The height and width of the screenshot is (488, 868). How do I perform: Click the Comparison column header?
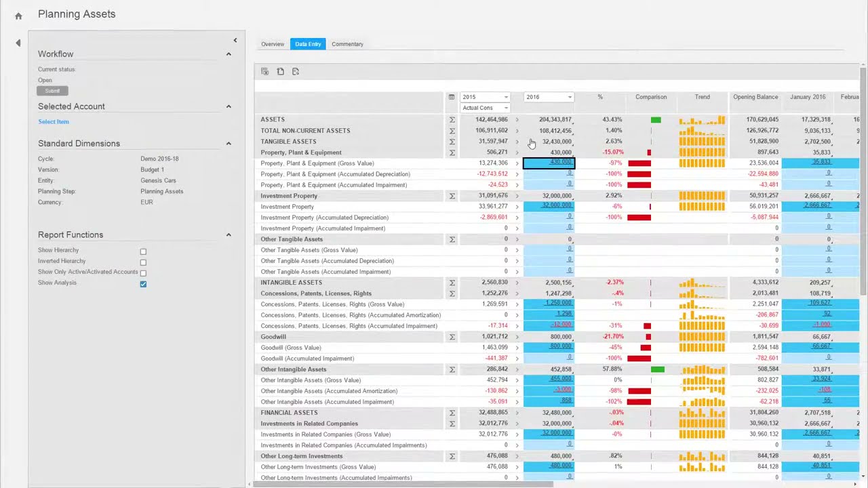click(651, 97)
